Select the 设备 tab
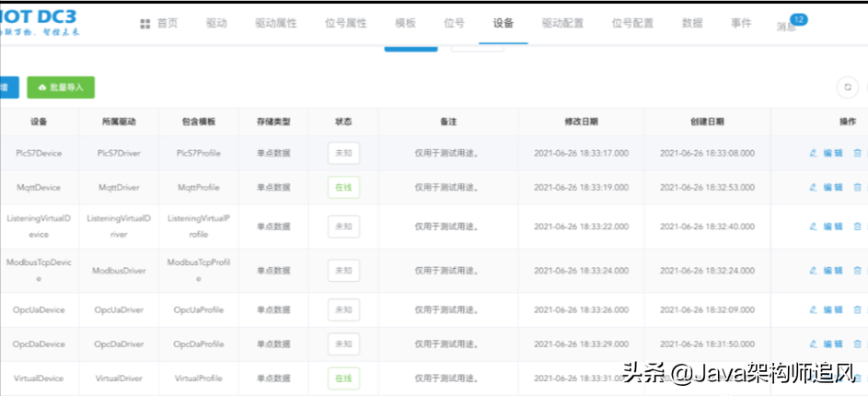Screen dimensions: 868x396 [503, 23]
